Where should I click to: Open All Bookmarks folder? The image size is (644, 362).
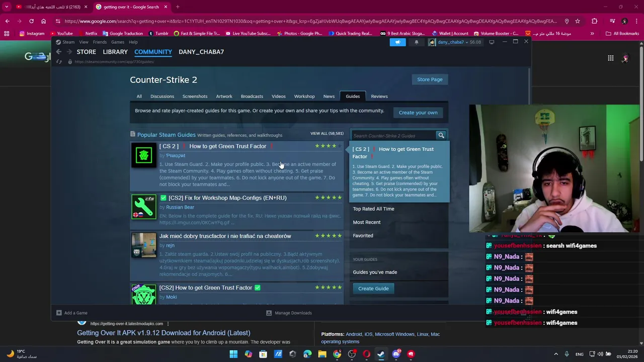tap(622, 34)
